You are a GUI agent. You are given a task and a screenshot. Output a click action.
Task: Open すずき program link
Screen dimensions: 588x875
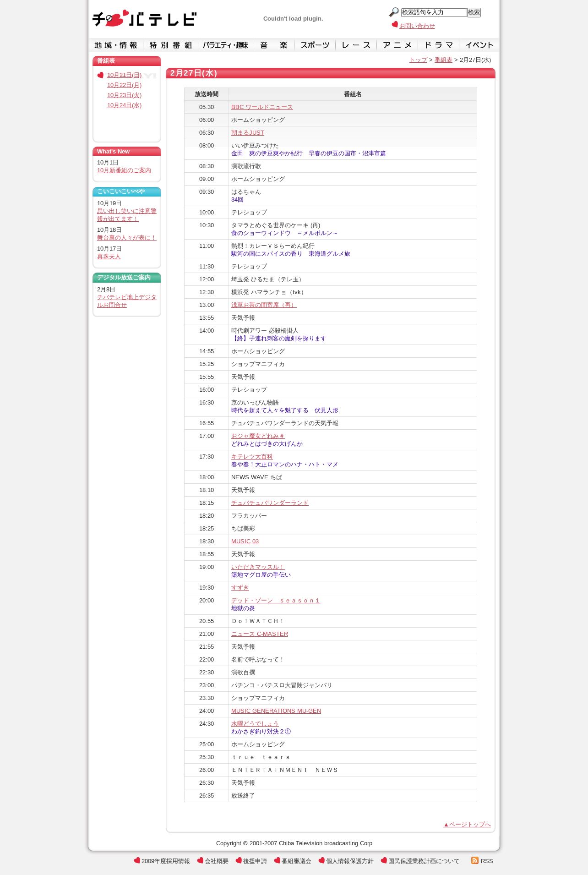[240, 588]
